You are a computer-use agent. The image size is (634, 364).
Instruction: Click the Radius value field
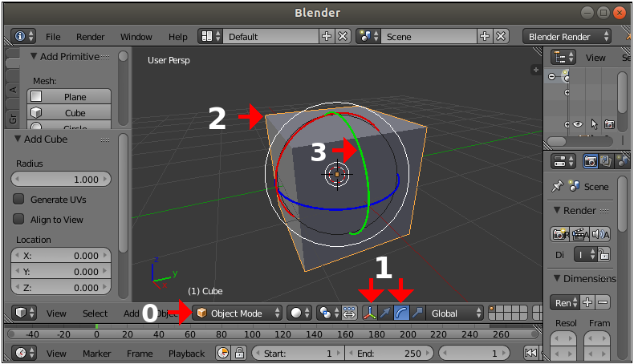61,179
